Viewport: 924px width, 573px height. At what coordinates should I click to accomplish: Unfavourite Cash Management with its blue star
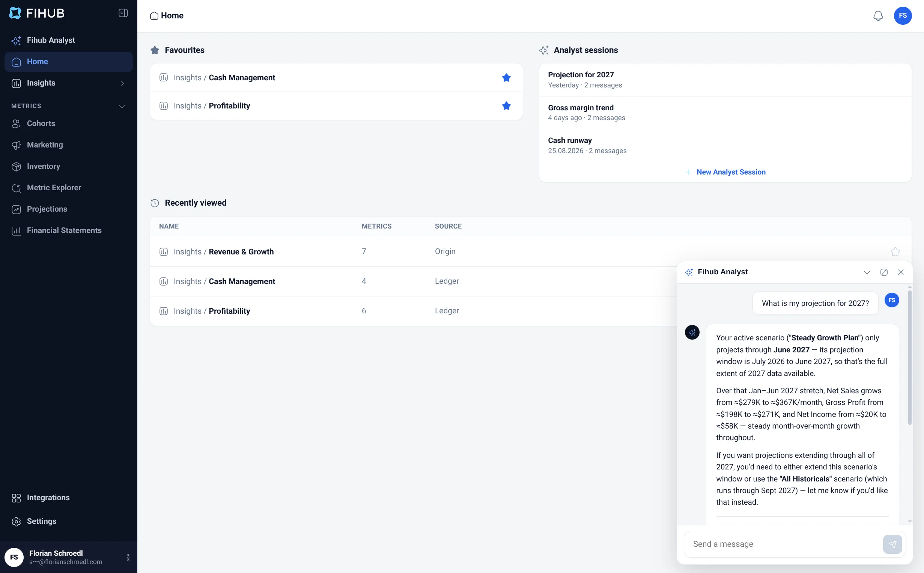[x=506, y=78]
